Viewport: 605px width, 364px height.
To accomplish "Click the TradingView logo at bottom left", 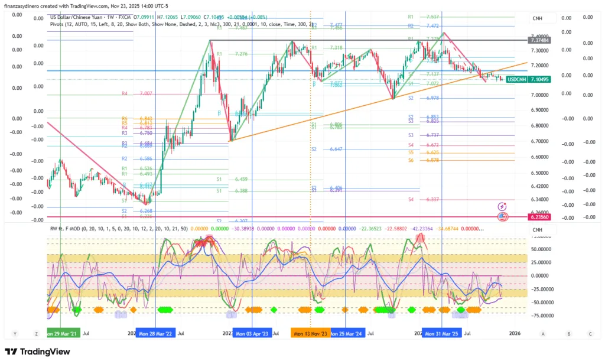I will click(37, 352).
